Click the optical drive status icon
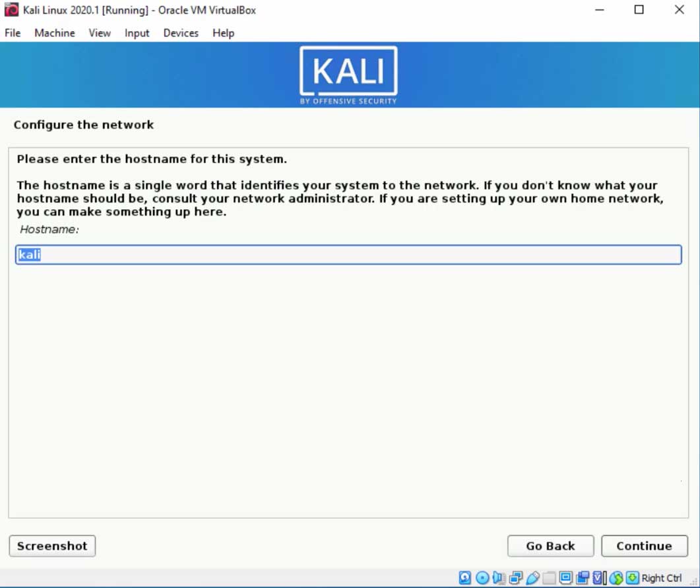 482,577
